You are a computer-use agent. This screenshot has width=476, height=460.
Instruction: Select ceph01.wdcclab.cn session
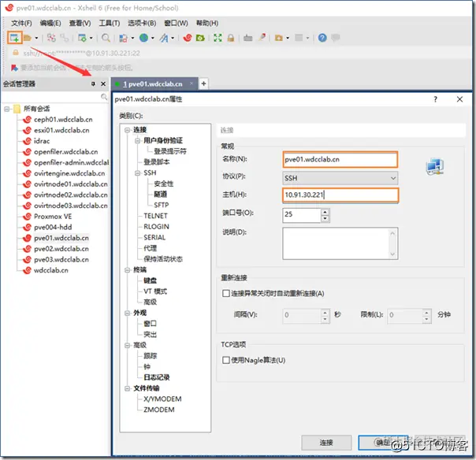(63, 120)
